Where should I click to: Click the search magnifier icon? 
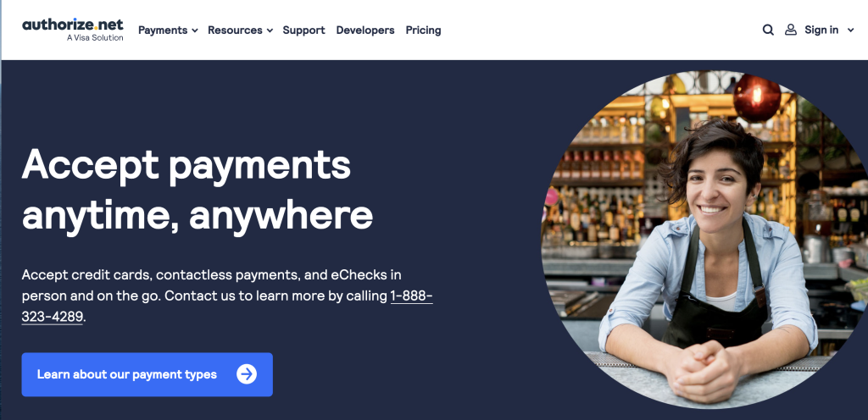768,30
